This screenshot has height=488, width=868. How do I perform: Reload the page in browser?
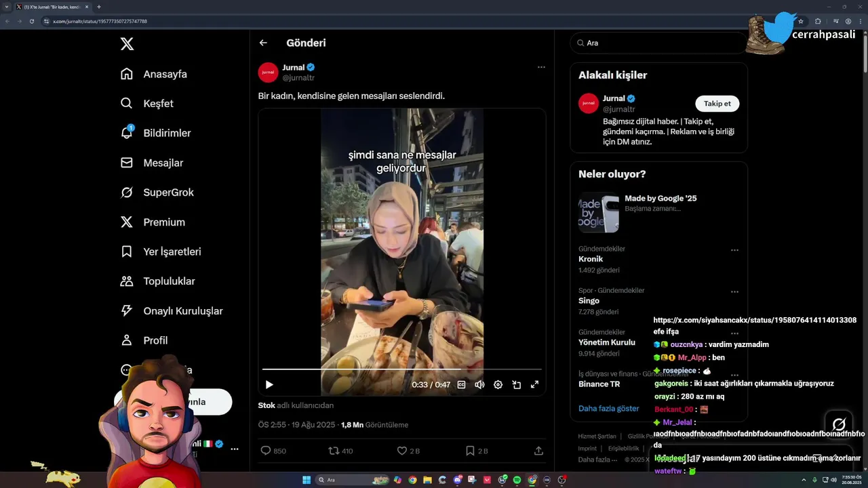(x=31, y=21)
